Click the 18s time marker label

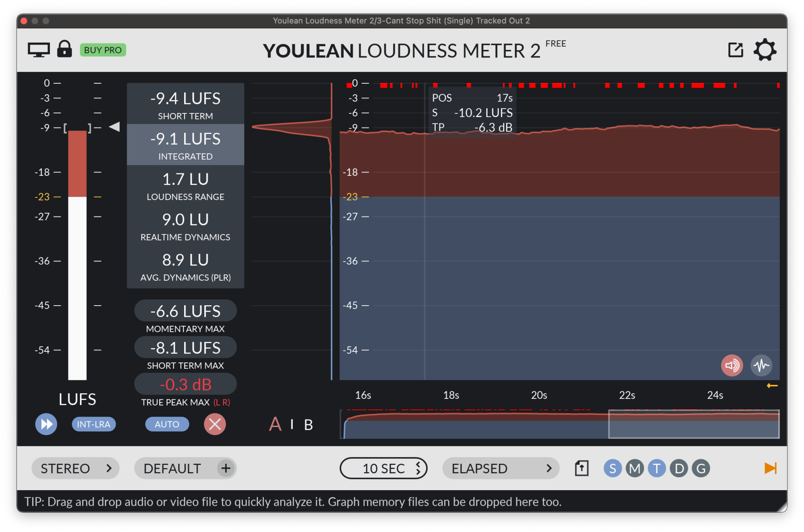[x=451, y=395]
